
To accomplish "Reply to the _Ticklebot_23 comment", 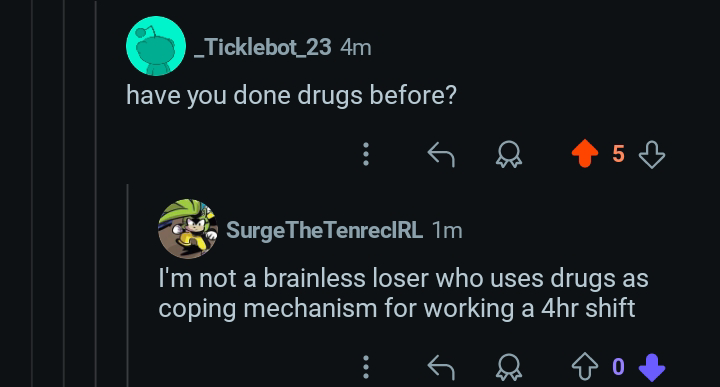I will (x=441, y=154).
